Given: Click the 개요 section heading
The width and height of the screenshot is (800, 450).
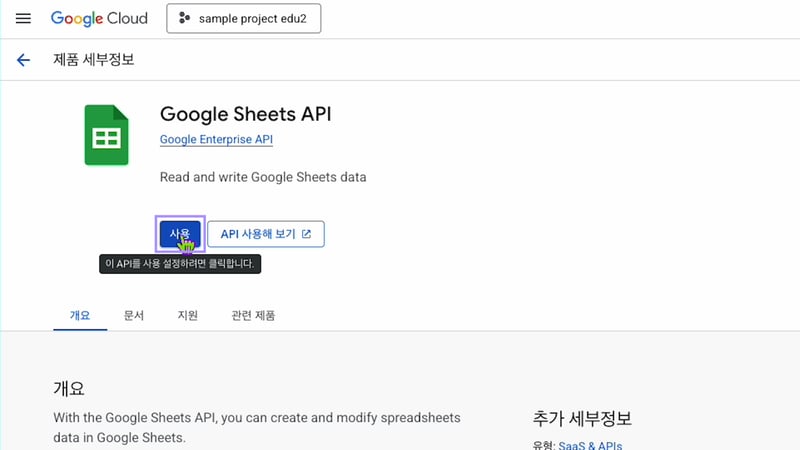Looking at the screenshot, I should (x=69, y=389).
